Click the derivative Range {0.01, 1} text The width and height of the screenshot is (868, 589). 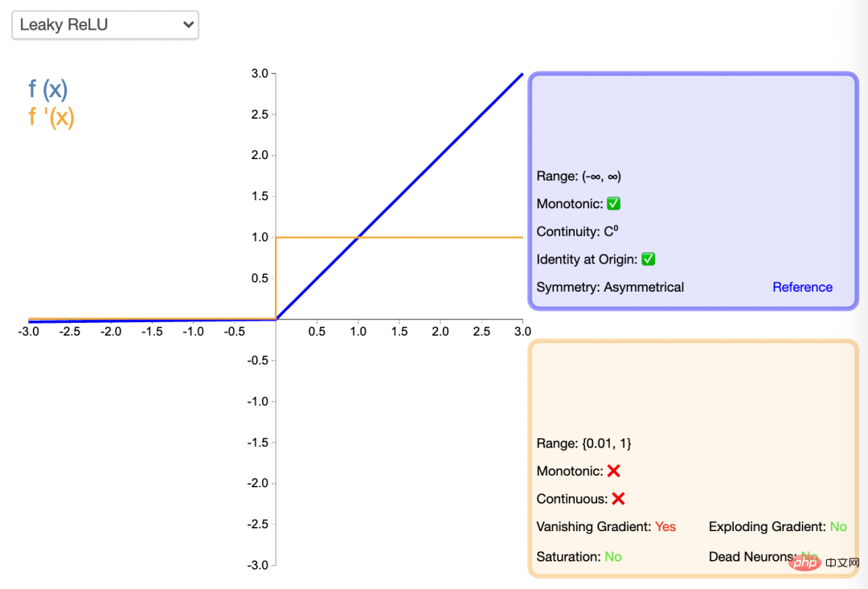pos(583,443)
